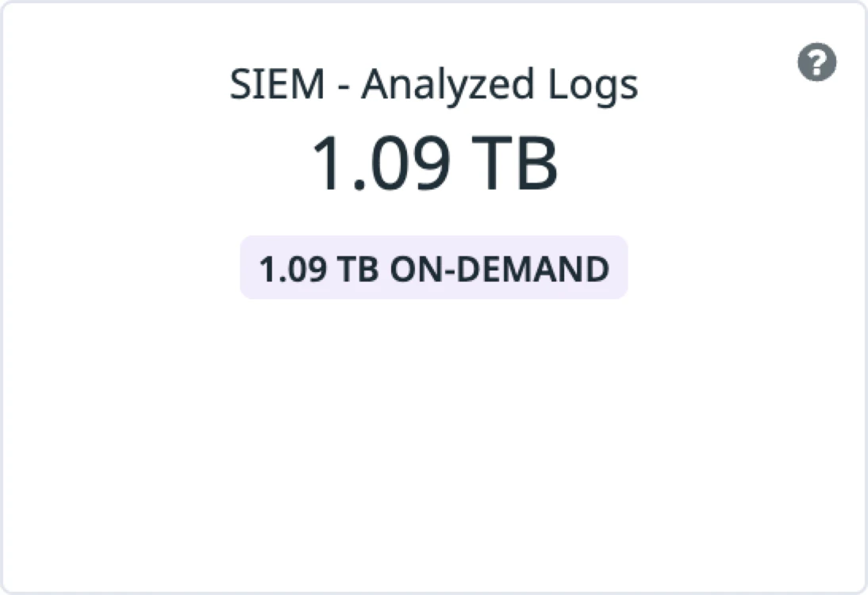
Task: Select the lavender on-demand usage tag
Action: [433, 268]
